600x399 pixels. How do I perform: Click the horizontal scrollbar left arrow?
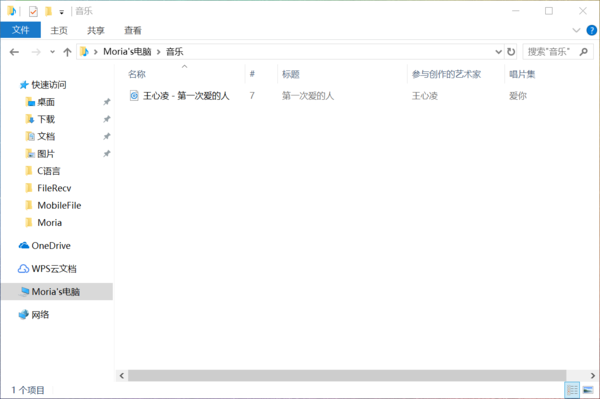pyautogui.click(x=122, y=376)
